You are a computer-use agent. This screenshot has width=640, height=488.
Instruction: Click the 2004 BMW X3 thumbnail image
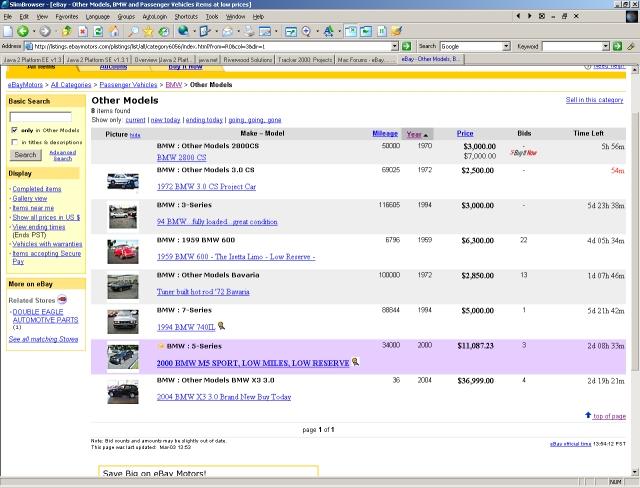coord(123,392)
